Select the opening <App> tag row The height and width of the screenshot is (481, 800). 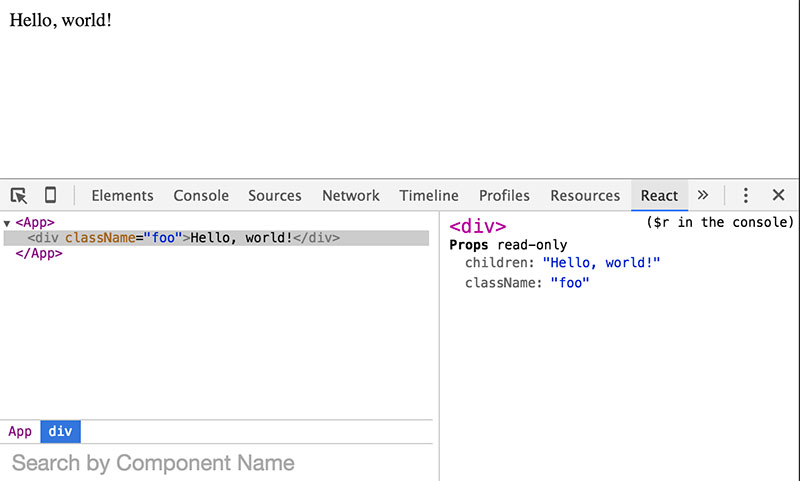pyautogui.click(x=35, y=222)
